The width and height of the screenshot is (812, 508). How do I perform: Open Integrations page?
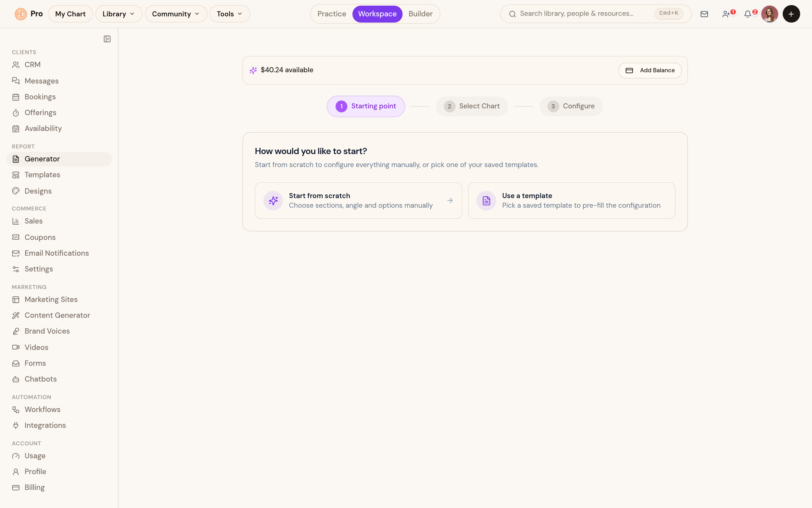point(59,425)
